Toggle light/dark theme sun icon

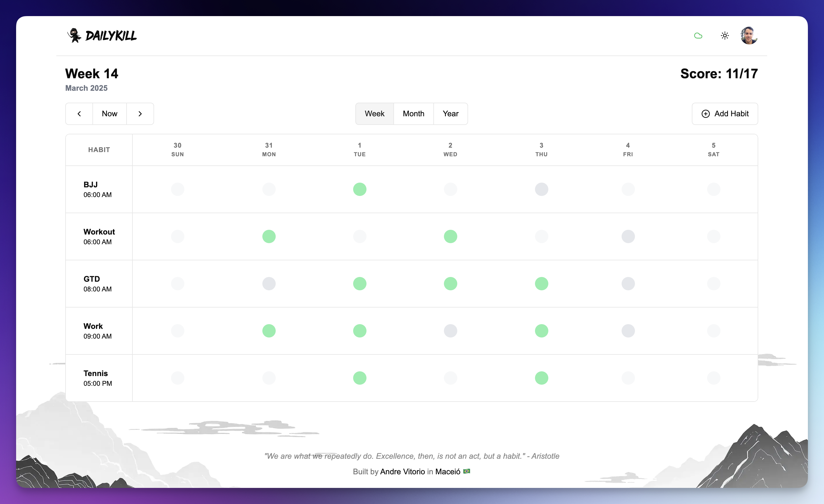[724, 36]
